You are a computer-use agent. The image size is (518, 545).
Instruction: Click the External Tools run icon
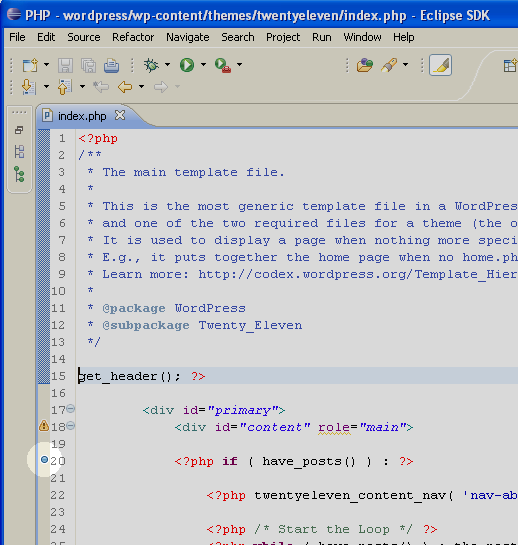(x=223, y=65)
